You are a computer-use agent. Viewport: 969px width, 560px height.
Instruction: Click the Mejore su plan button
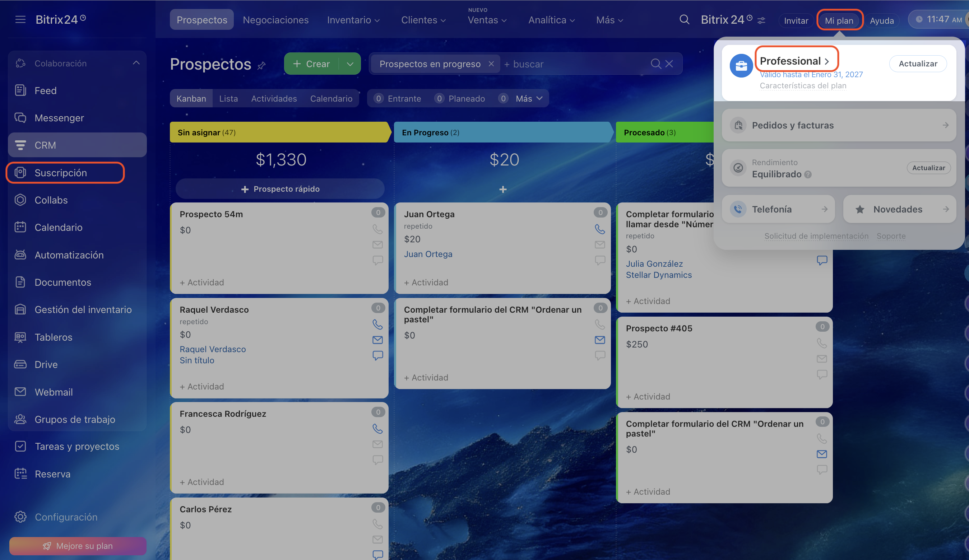78,546
